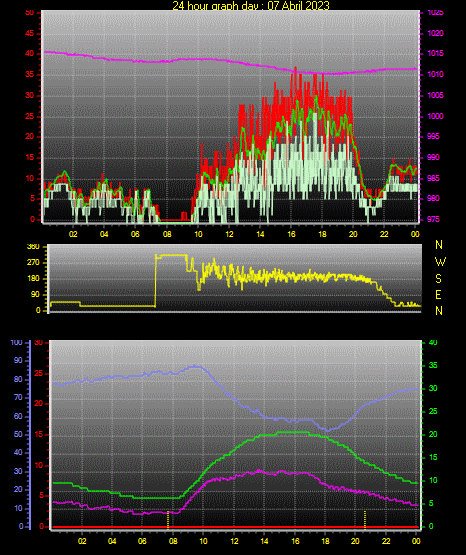
Task: Click the magenta pressure label "975"
Action: 433,219
